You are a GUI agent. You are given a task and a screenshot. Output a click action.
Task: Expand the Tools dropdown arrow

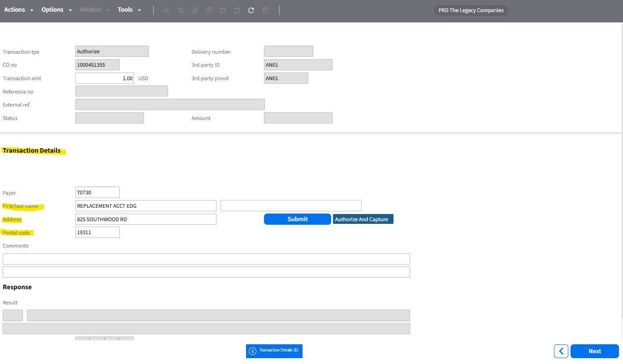(x=139, y=10)
